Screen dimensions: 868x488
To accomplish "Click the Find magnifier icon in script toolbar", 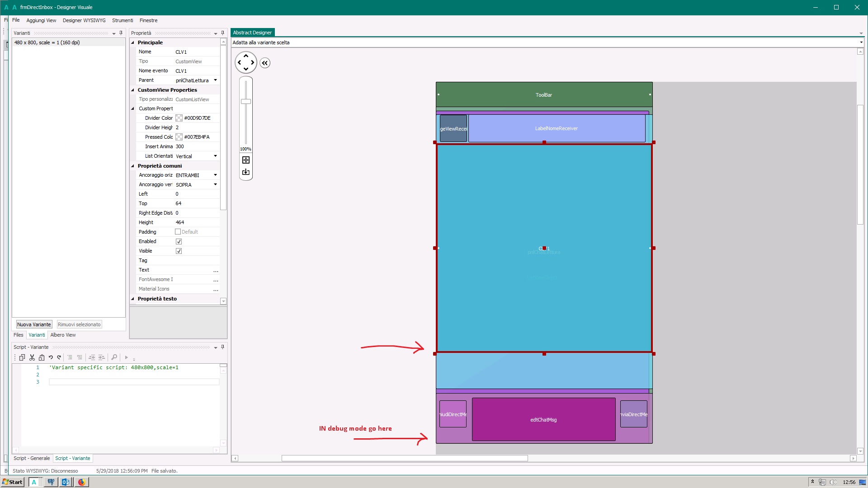I will click(x=114, y=357).
